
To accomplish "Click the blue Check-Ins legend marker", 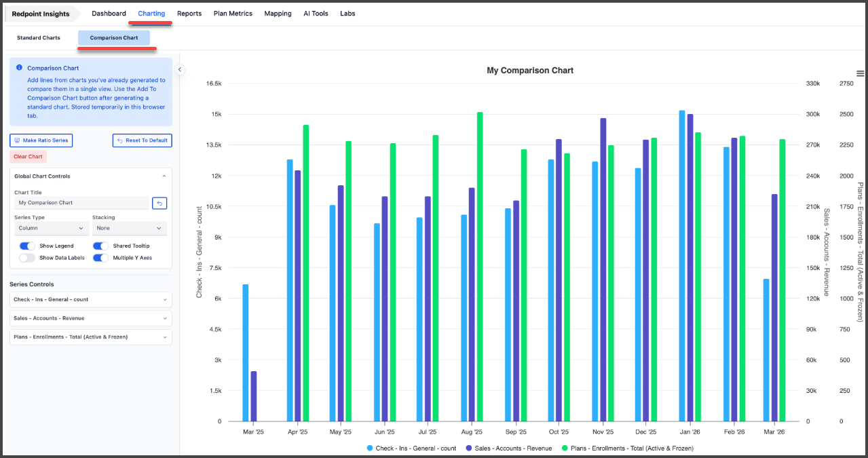I will pos(370,449).
